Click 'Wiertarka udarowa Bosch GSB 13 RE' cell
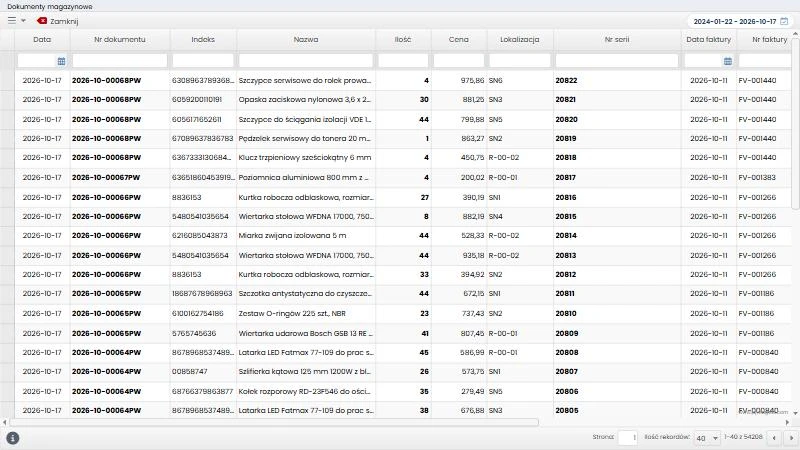The height and width of the screenshot is (450, 800). click(x=306, y=334)
